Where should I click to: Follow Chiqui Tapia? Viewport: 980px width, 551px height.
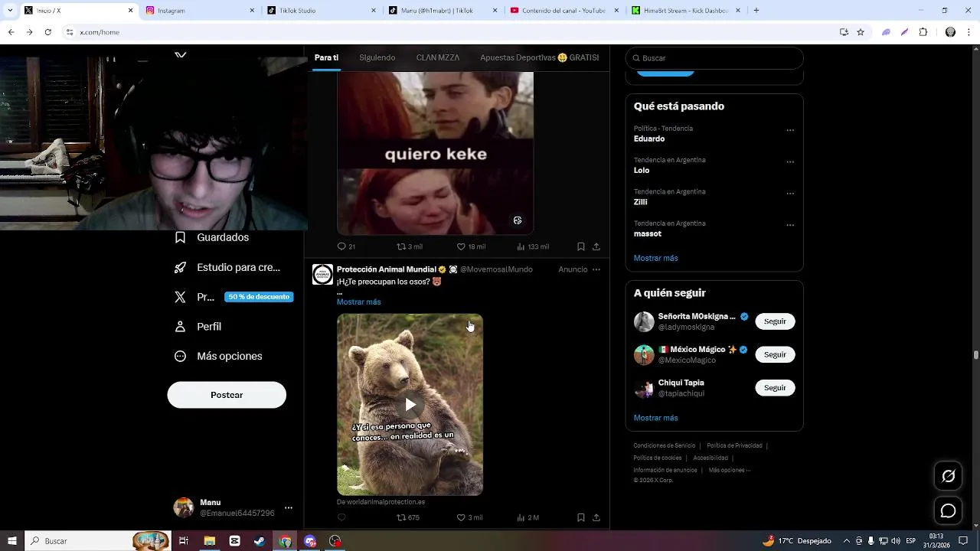point(775,388)
